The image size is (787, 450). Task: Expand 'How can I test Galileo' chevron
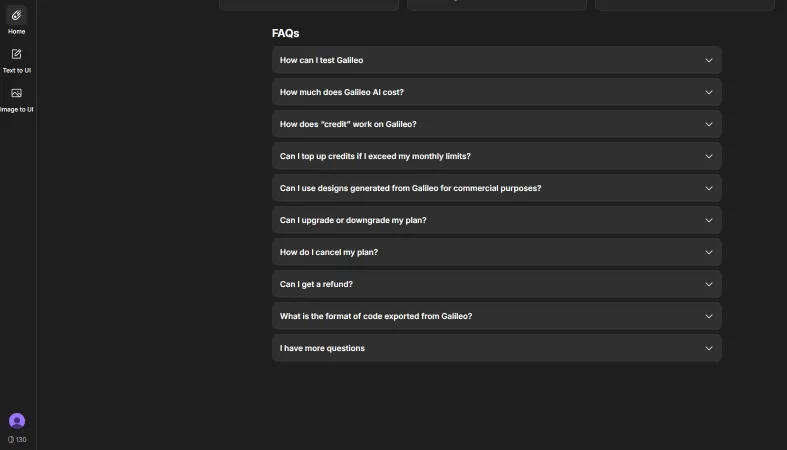click(709, 60)
